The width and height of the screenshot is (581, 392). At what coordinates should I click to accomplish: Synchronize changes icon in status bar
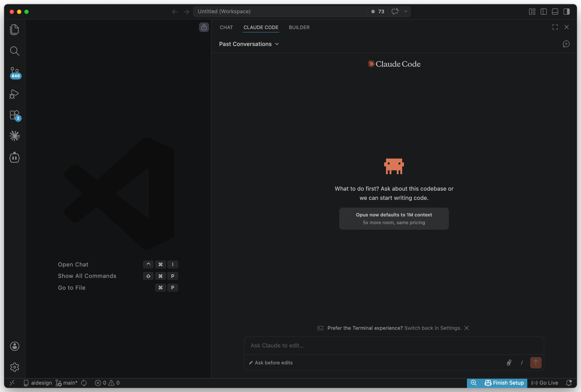tap(84, 383)
